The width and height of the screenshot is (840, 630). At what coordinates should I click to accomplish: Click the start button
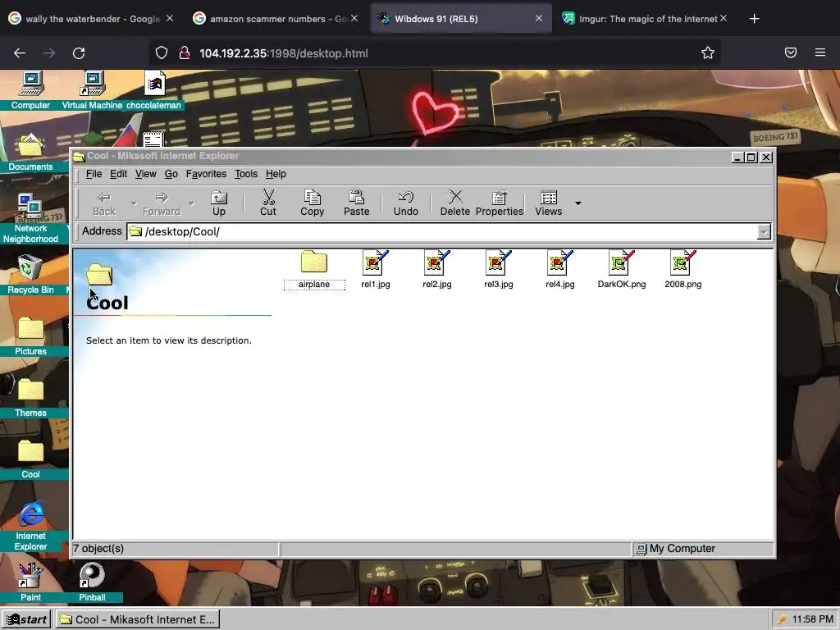[x=26, y=620]
